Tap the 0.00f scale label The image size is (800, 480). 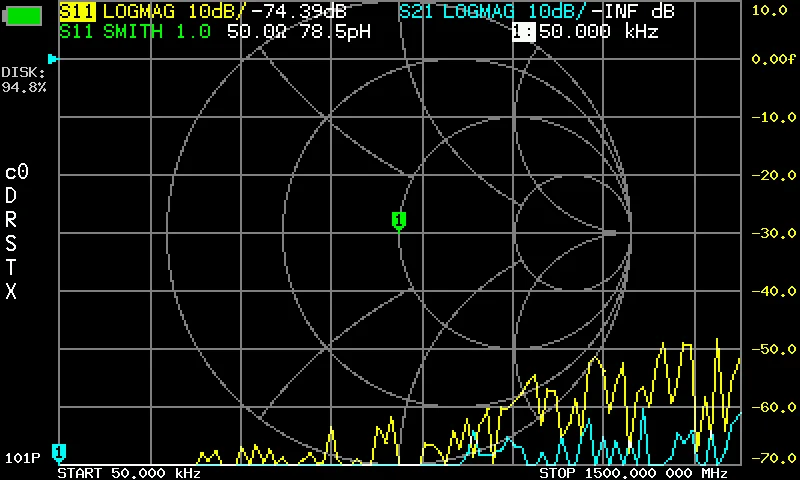click(773, 59)
